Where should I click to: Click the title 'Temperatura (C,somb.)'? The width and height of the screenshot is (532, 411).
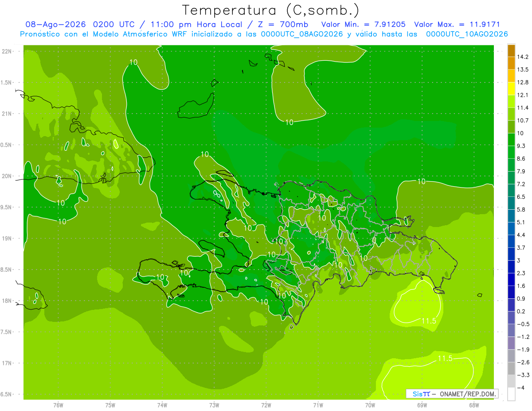[270, 10]
